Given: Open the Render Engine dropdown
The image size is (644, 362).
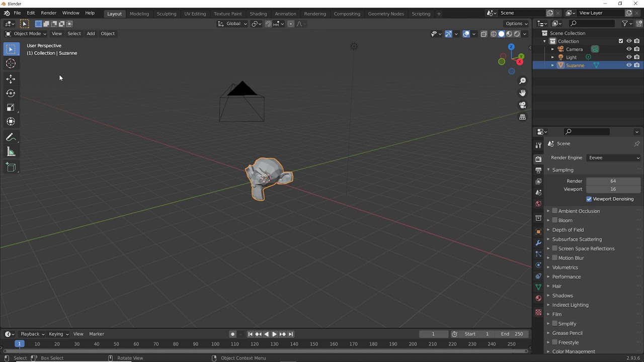Looking at the screenshot, I should 614,158.
